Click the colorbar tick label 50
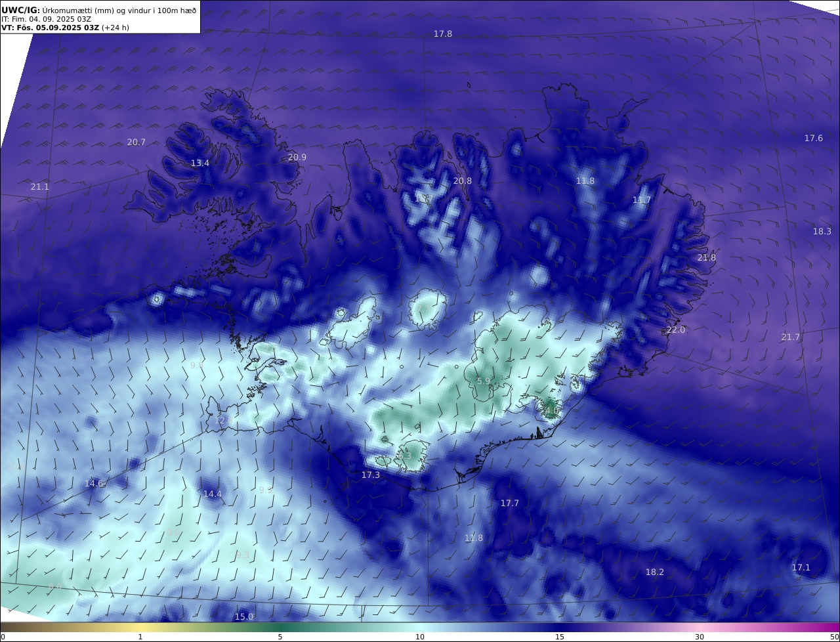 pyautogui.click(x=835, y=637)
